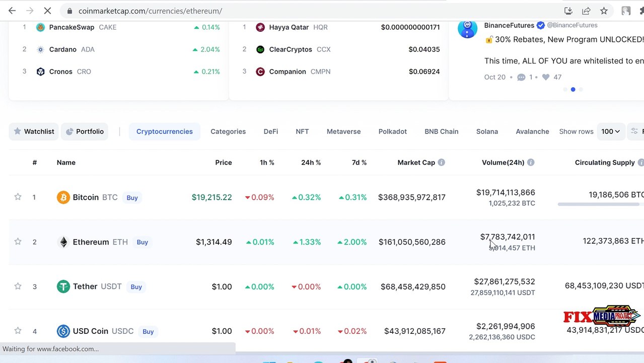The height and width of the screenshot is (363, 644).
Task: Click the USD Coin logo
Action: [x=63, y=331]
